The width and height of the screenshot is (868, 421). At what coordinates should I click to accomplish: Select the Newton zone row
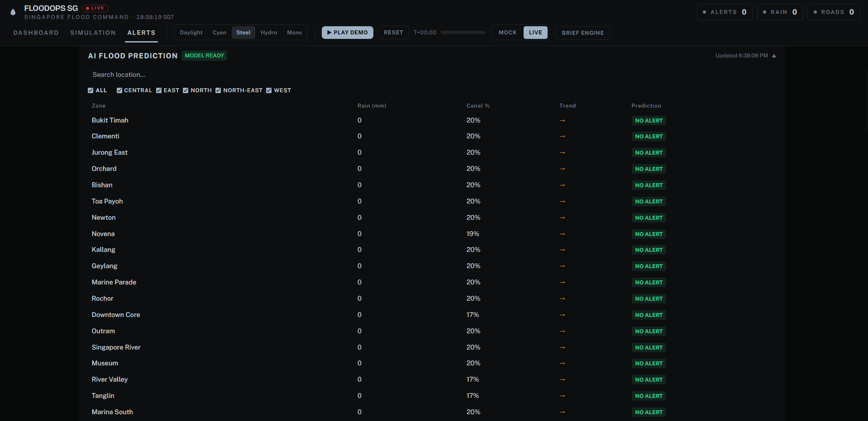click(432, 218)
